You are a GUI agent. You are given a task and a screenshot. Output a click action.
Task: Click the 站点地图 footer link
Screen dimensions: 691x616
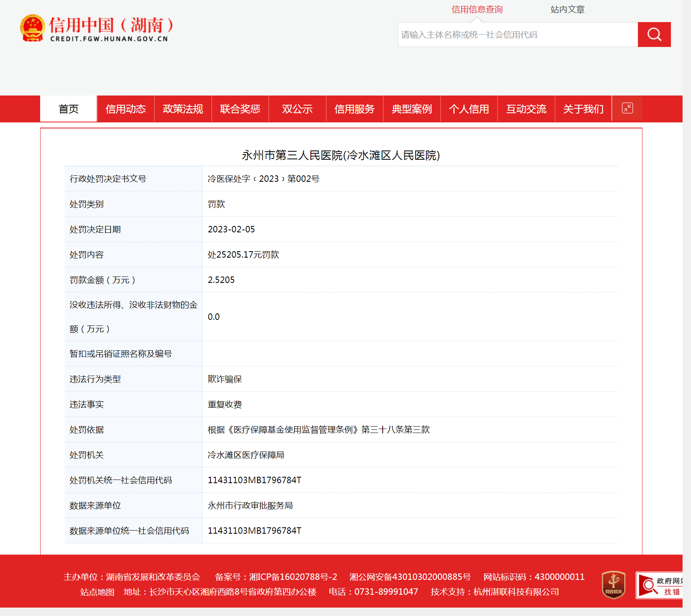tap(97, 592)
